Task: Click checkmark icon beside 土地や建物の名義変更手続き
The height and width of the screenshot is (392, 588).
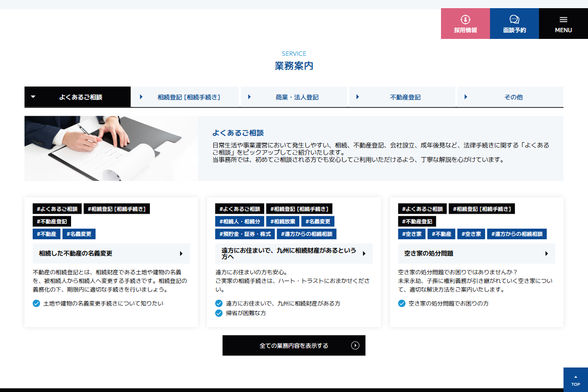Action: tap(37, 304)
